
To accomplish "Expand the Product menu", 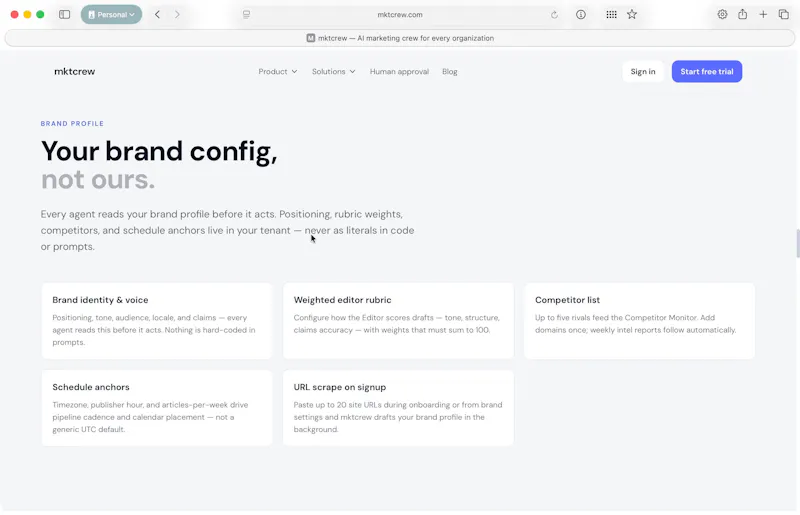I will click(278, 71).
